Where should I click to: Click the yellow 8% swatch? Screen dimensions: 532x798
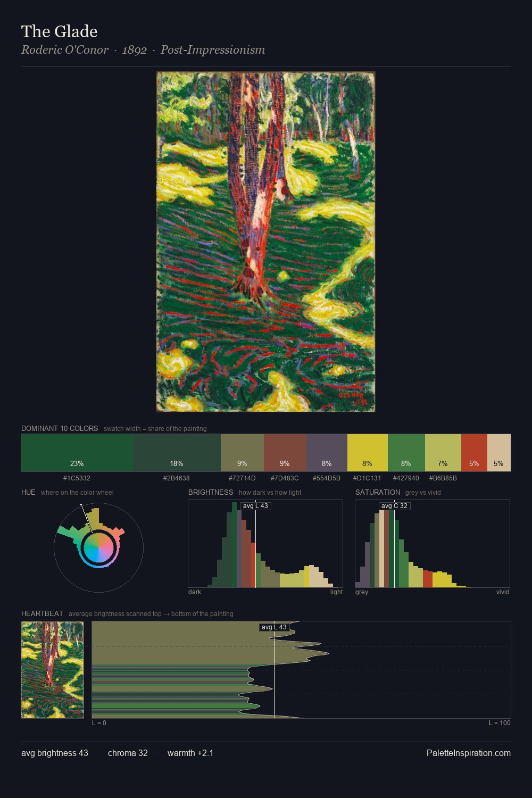click(x=368, y=453)
